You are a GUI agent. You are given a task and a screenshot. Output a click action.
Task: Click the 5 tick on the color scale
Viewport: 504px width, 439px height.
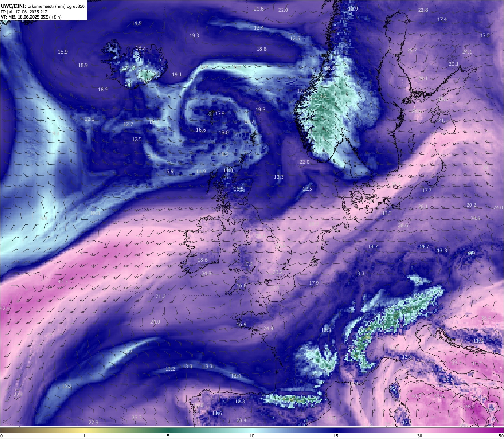point(168,436)
